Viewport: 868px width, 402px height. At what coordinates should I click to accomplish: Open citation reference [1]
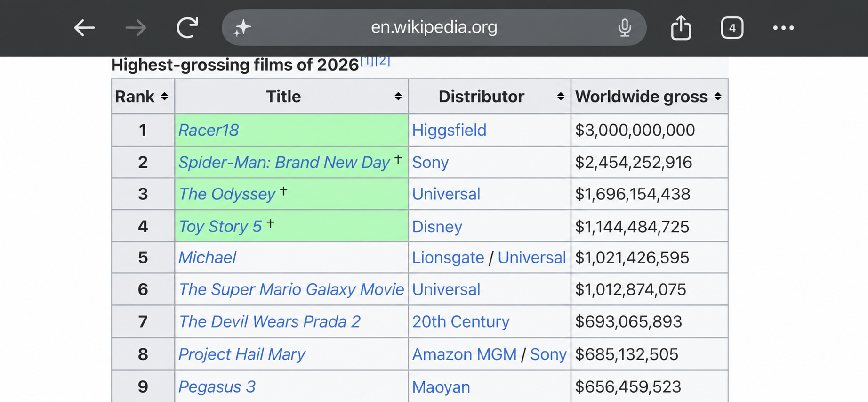coord(367,61)
